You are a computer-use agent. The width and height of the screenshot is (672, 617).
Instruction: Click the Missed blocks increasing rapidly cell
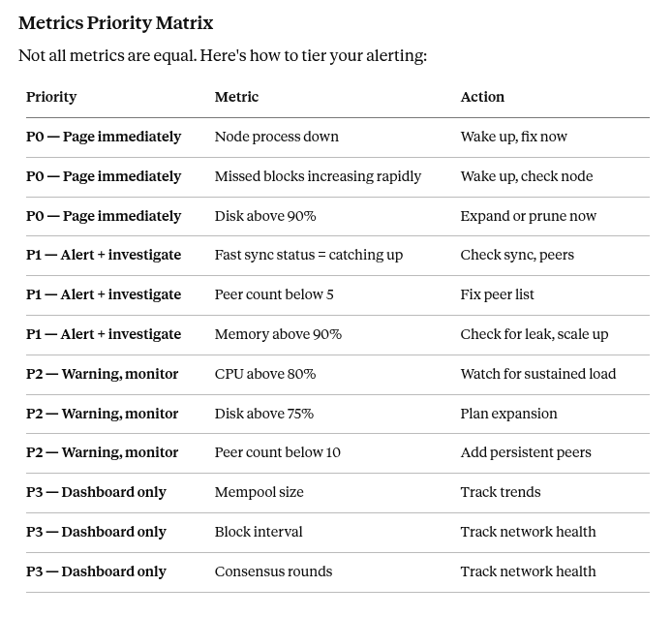pyautogui.click(x=318, y=176)
